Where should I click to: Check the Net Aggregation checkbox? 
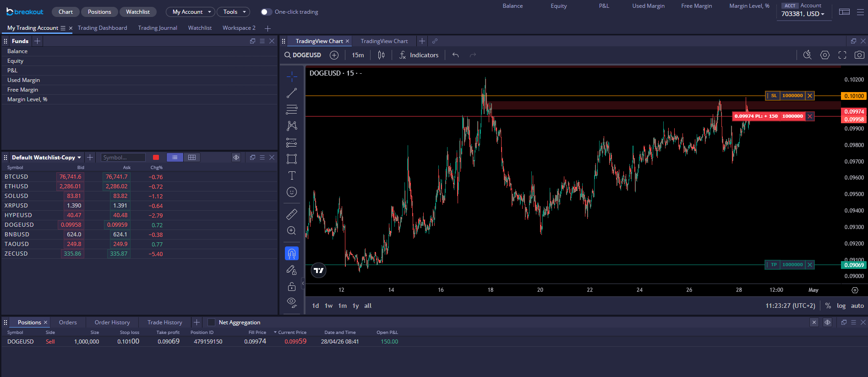tap(211, 322)
